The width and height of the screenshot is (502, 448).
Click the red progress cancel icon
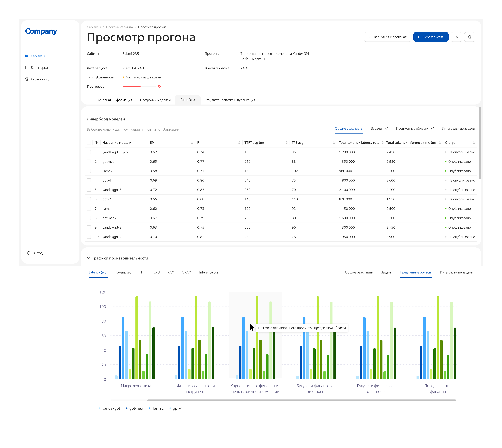coord(159,86)
